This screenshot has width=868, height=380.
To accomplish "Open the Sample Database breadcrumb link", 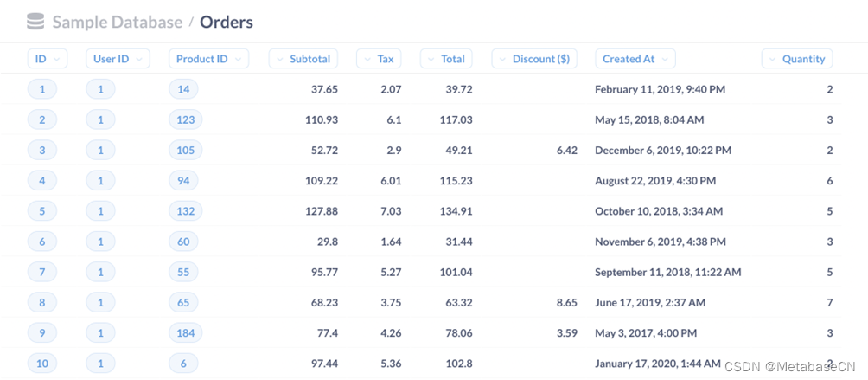I will click(118, 23).
